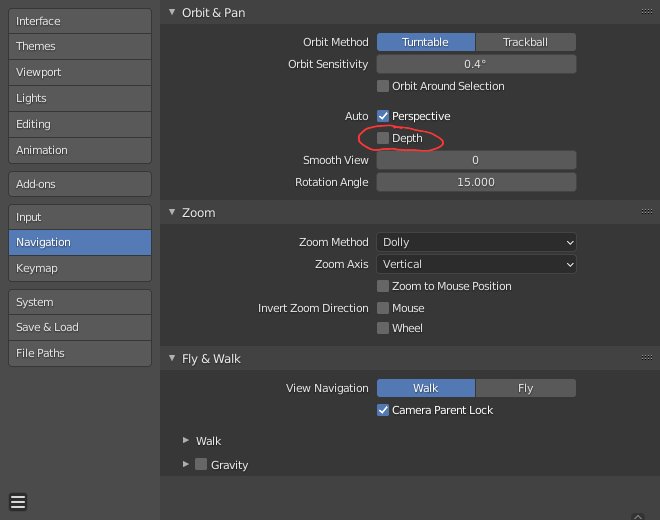Click the Fly & Walk panel drag grip
Image resolution: width=660 pixels, height=520 pixels.
pyautogui.click(x=647, y=358)
